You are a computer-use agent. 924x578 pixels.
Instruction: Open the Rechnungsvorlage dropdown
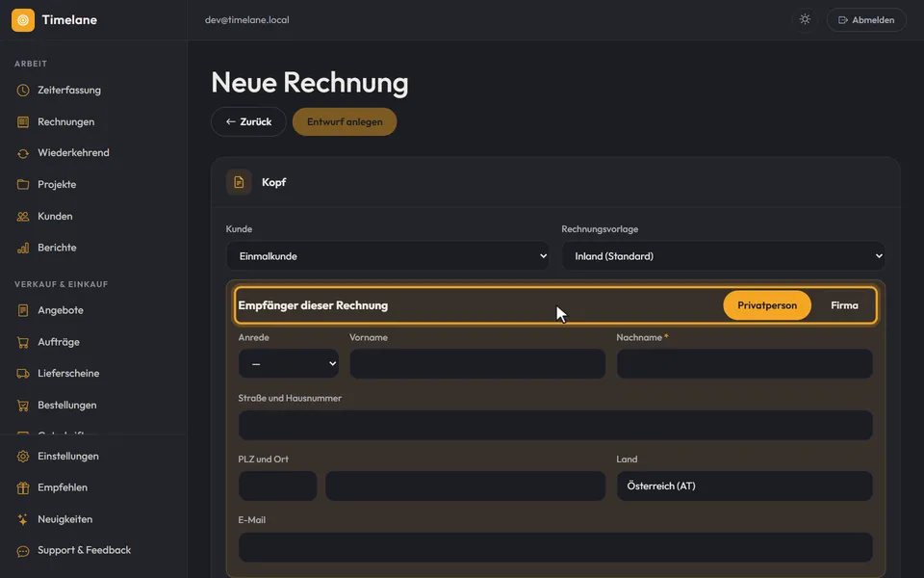(724, 256)
